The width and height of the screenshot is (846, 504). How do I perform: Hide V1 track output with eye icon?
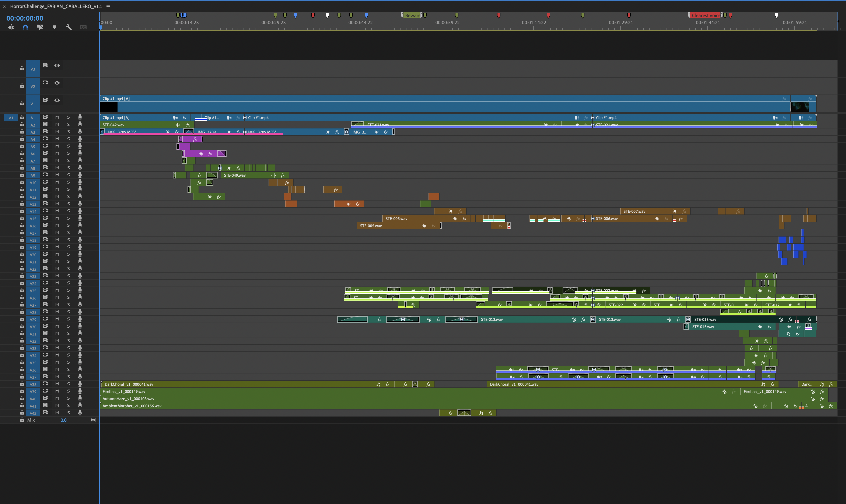[57, 100]
